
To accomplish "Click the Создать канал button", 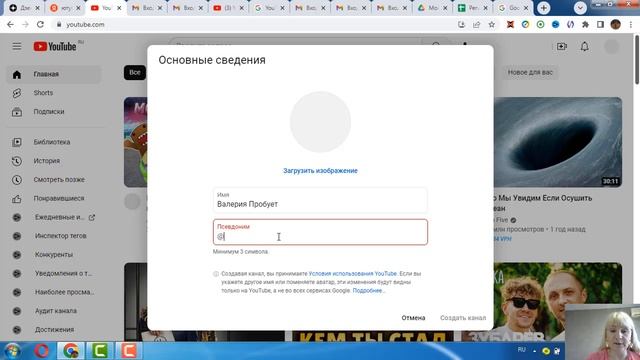I will [x=463, y=318].
